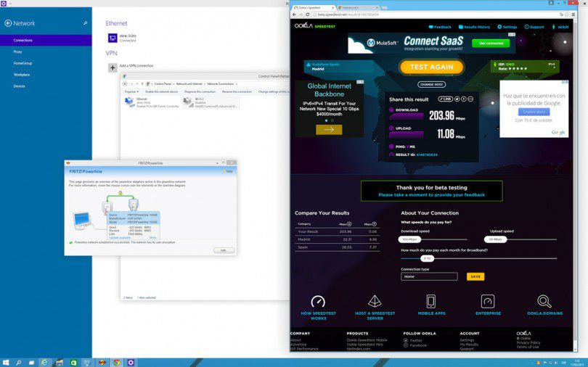Bookmark page with star icon
This screenshot has width=588, height=367.
567,15
